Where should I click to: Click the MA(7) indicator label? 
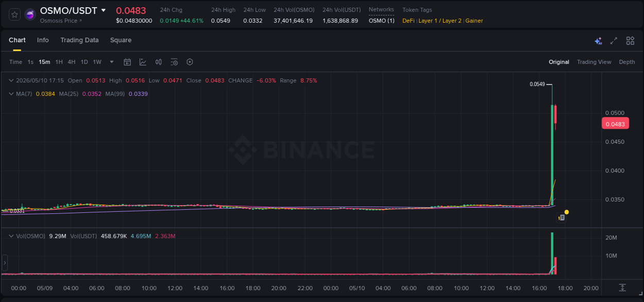25,94
